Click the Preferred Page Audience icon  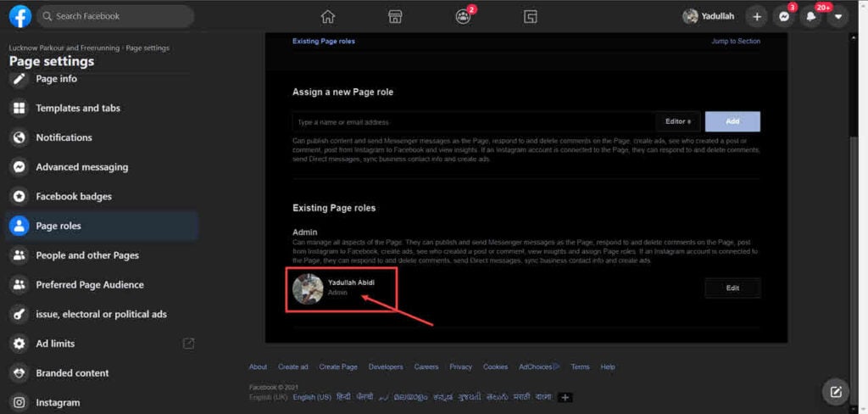click(x=19, y=285)
